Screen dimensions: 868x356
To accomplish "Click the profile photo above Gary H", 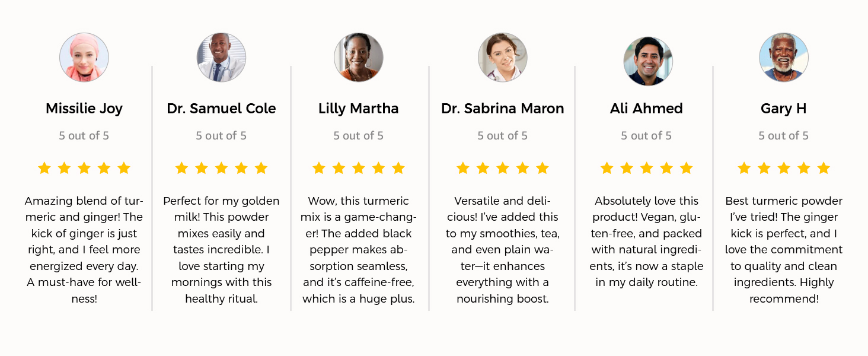I will coord(784,58).
